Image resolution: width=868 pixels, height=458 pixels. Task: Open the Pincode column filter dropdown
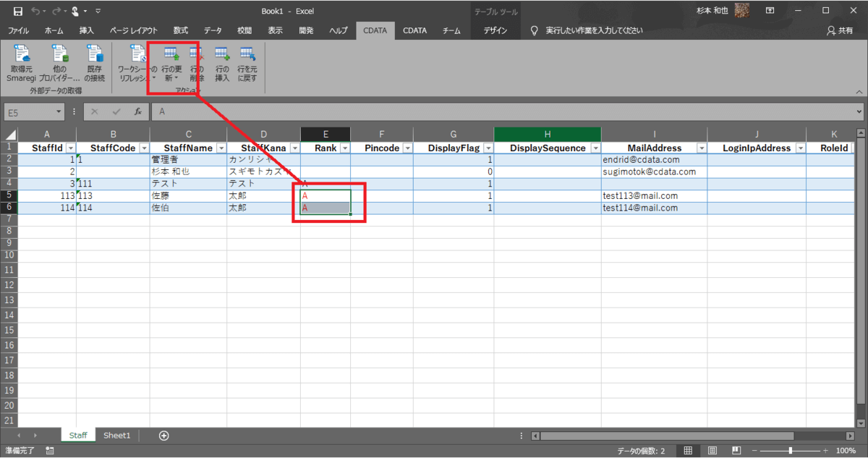[407, 148]
